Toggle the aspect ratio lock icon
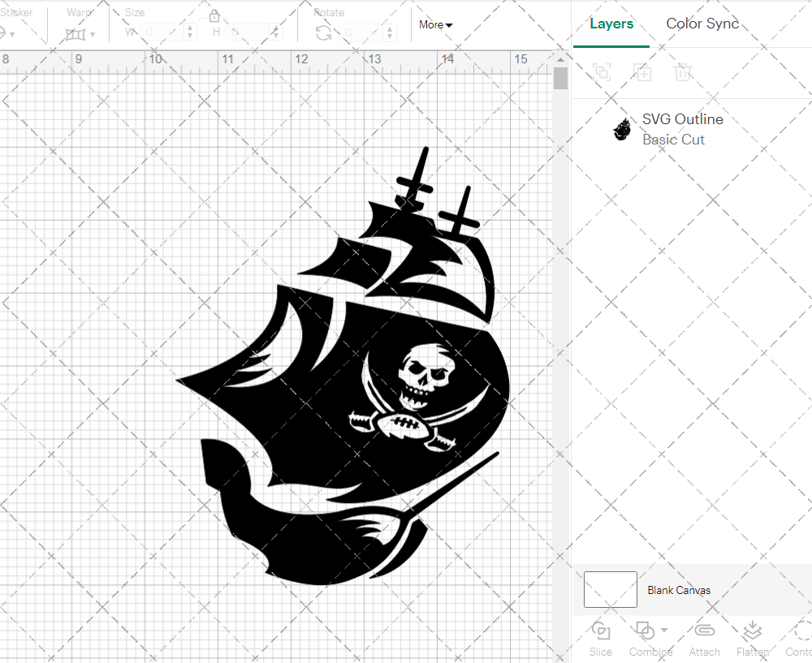Image resolution: width=812 pixels, height=663 pixels. 214,16
